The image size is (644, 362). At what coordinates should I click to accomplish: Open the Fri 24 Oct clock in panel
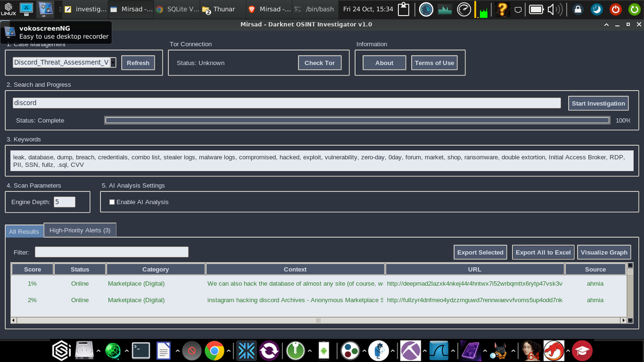coord(368,9)
